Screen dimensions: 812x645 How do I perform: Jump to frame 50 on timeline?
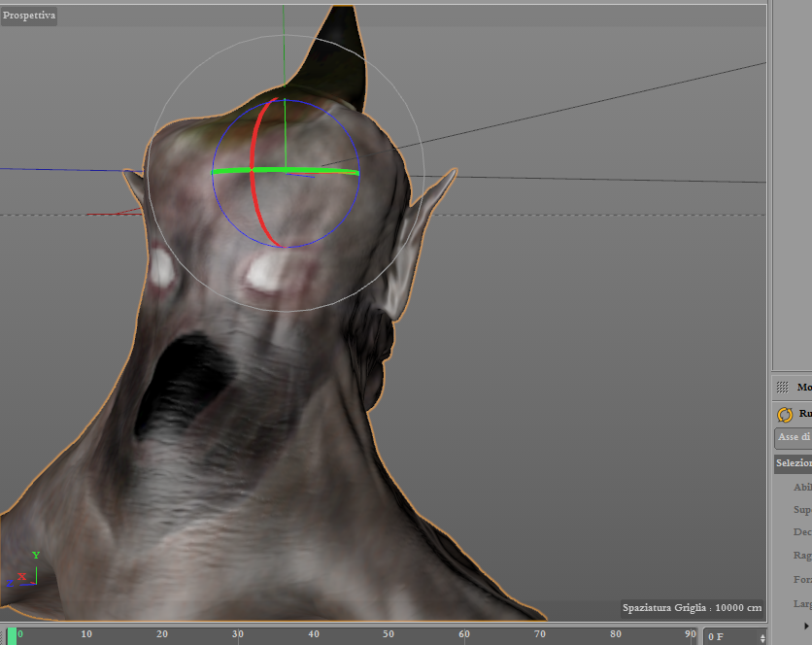click(389, 635)
